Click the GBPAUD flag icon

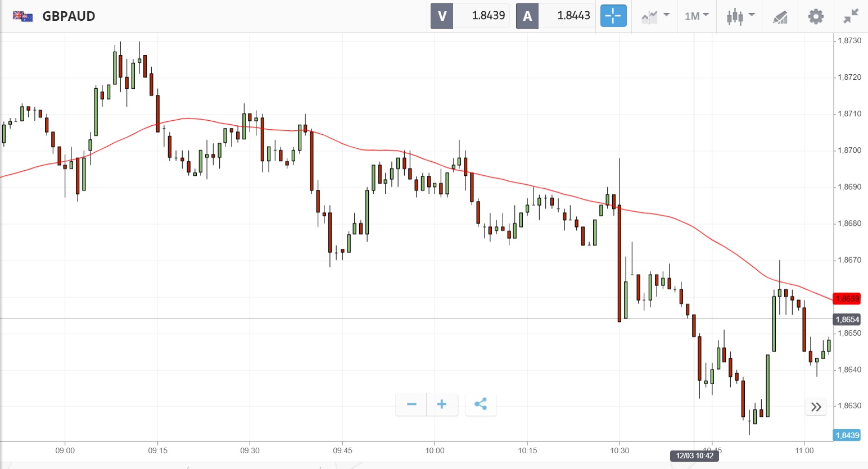tap(23, 16)
